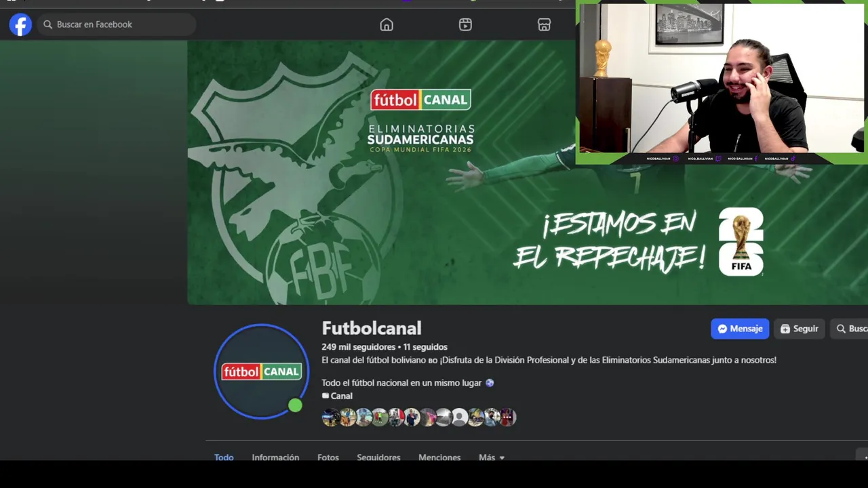This screenshot has height=488, width=868.
Task: Click the Mensaje button
Action: pyautogui.click(x=740, y=329)
